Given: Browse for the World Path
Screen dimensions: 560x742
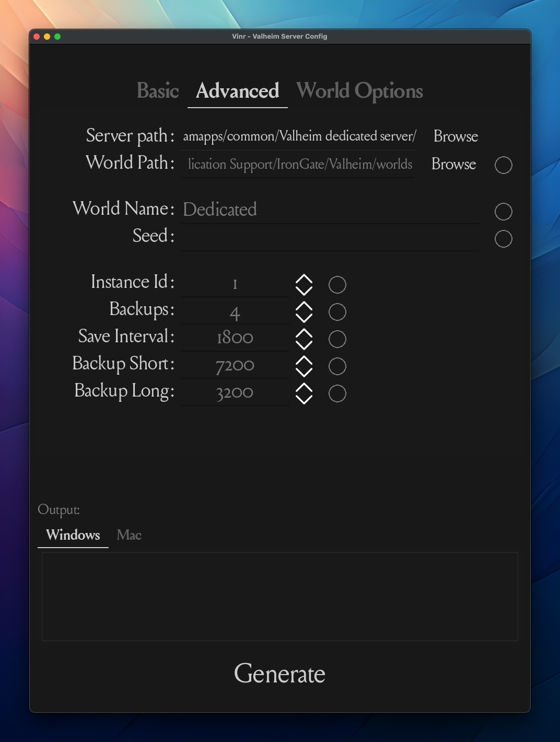Looking at the screenshot, I should click(453, 164).
